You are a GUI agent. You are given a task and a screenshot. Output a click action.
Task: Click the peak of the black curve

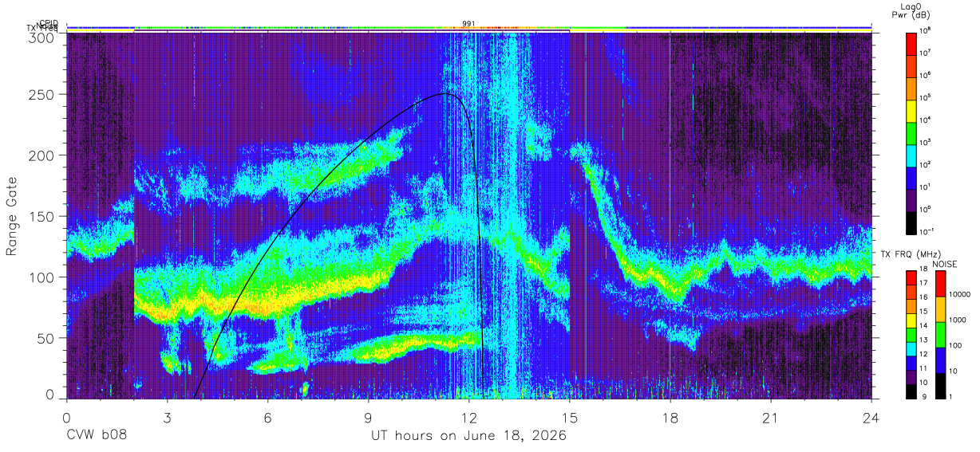[445, 94]
